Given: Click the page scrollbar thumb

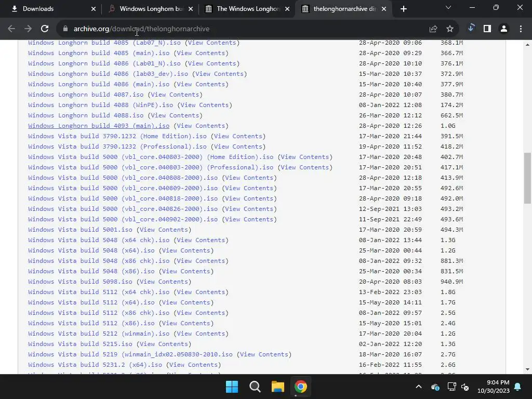Looking at the screenshot, I should [x=527, y=178].
